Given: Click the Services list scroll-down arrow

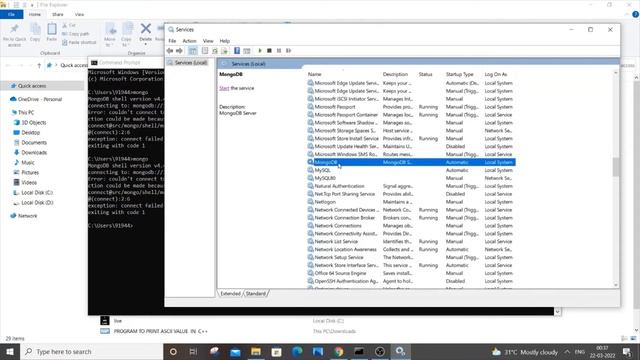Looking at the screenshot, I should (x=616, y=285).
